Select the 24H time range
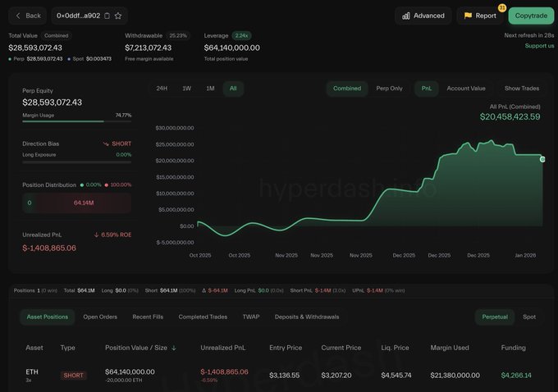 click(x=162, y=89)
